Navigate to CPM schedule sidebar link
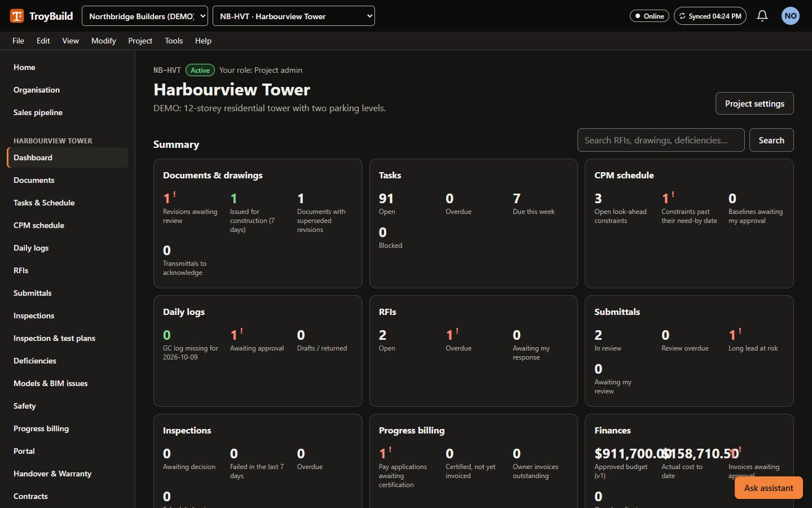 tap(68, 225)
